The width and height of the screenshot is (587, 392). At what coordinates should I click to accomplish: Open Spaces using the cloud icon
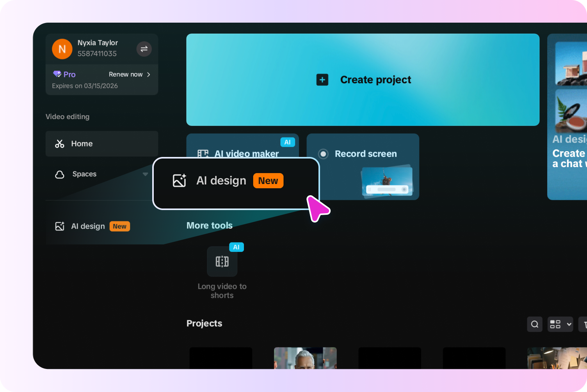click(59, 174)
